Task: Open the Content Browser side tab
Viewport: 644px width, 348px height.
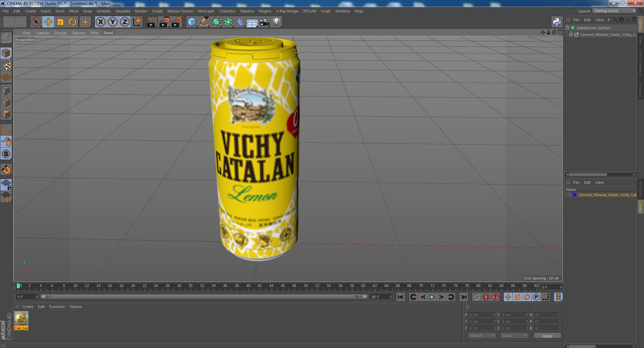Action: pyautogui.click(x=641, y=62)
